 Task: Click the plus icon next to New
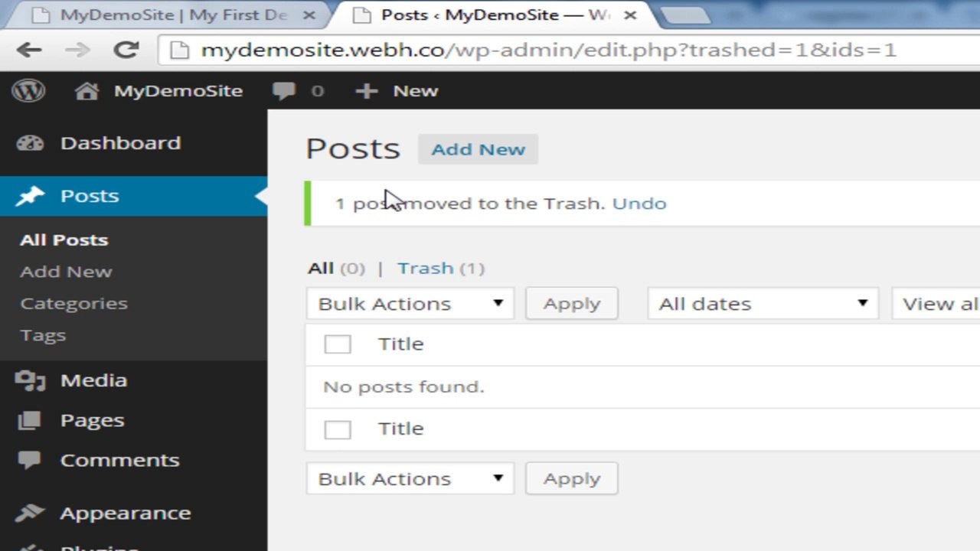[367, 91]
